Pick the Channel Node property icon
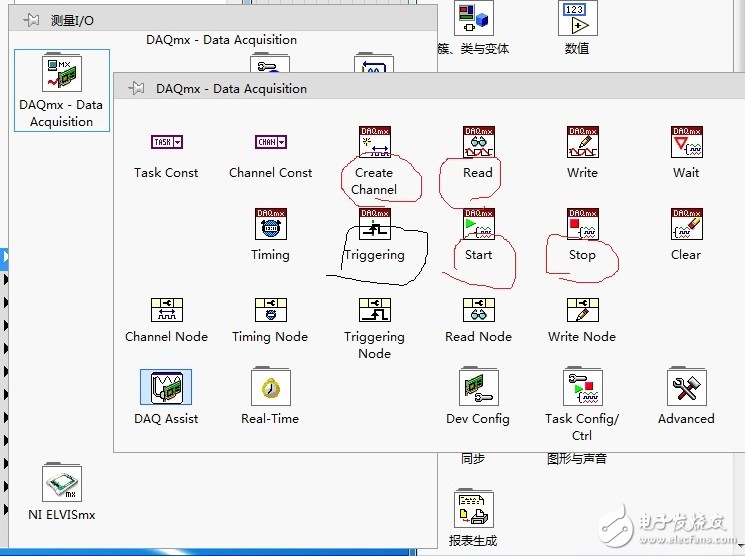745x556 pixels. 167,310
